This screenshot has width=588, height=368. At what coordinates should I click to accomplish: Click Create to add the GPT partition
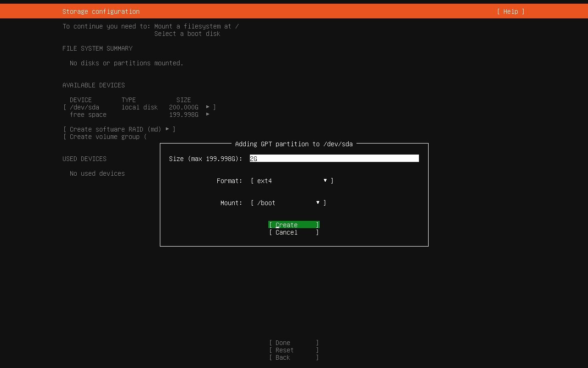click(x=294, y=224)
